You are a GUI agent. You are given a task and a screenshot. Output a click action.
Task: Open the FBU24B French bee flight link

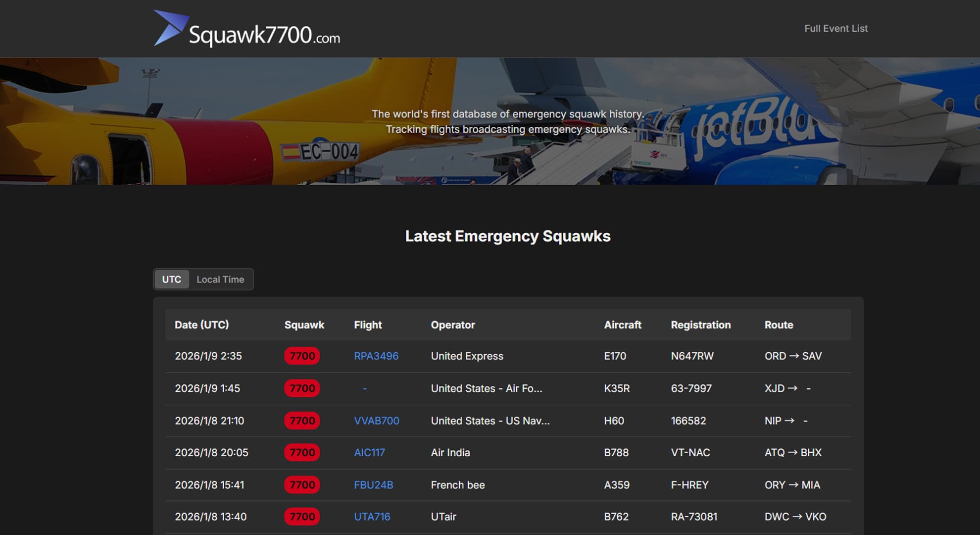click(373, 485)
